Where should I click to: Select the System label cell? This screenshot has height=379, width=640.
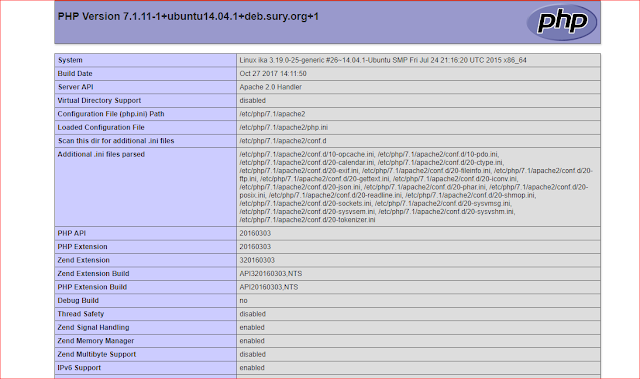145,60
